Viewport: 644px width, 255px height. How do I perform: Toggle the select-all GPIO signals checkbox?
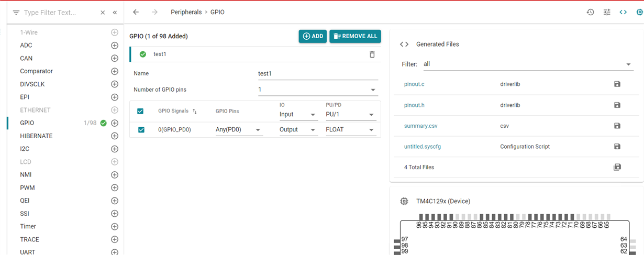[x=140, y=111]
